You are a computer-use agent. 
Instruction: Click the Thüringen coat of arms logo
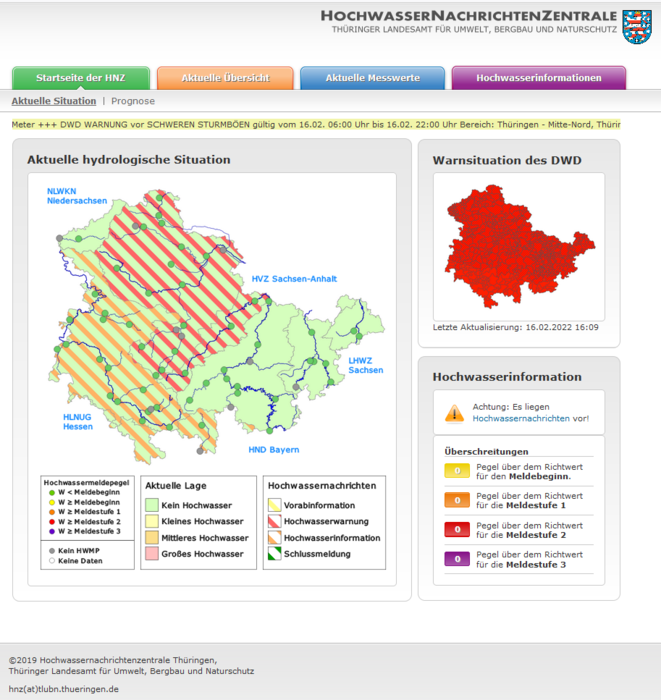pyautogui.click(x=636, y=25)
